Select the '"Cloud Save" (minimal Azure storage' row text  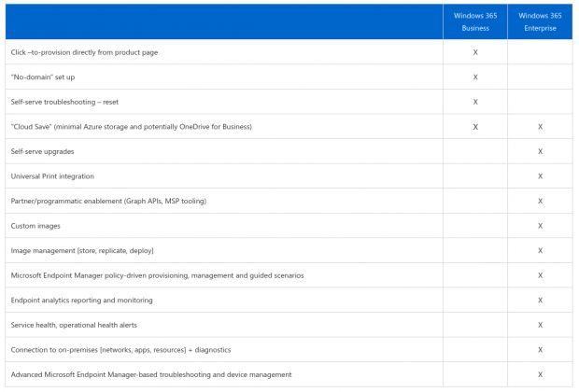pos(131,127)
